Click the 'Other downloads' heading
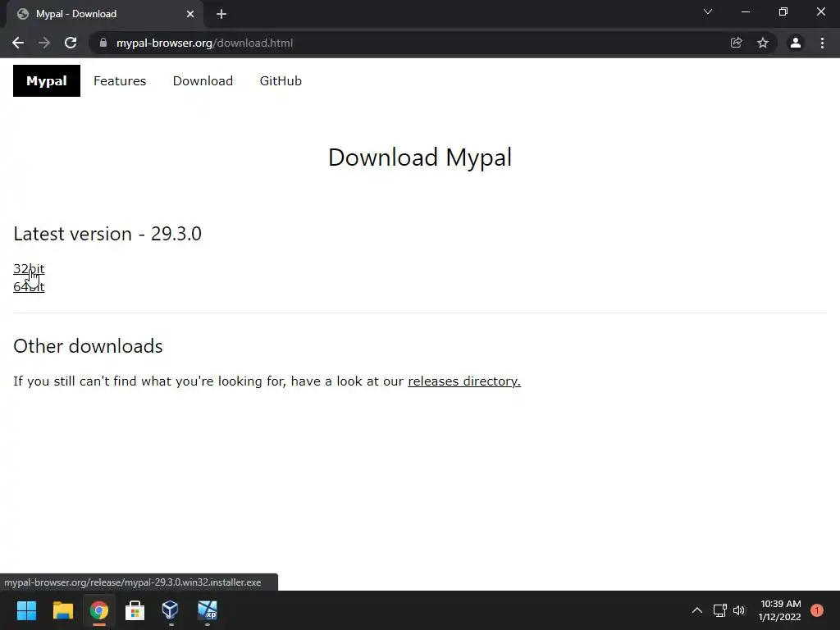The width and height of the screenshot is (840, 630). coord(88,346)
